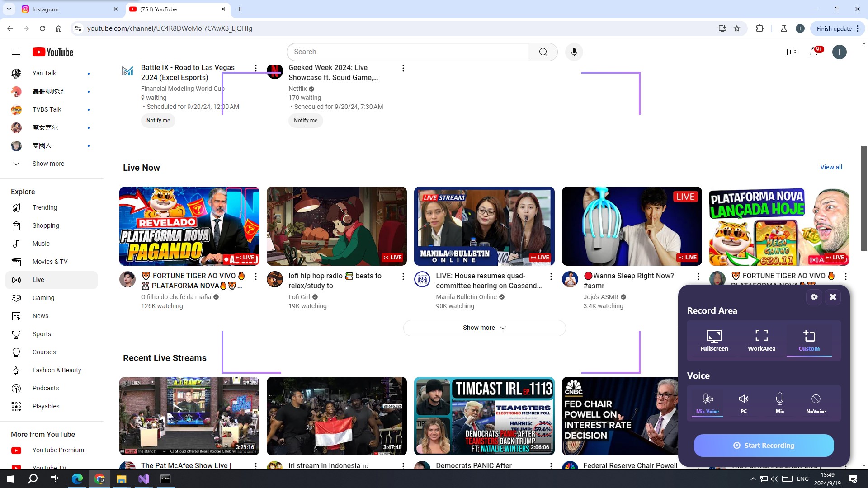
Task: Open the hamburger guide menu
Action: (16, 52)
